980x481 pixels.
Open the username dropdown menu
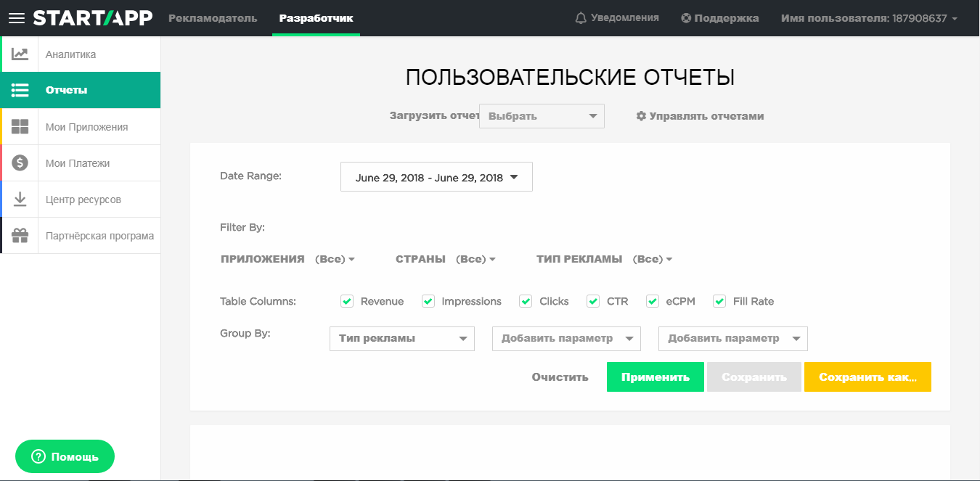[x=866, y=18]
